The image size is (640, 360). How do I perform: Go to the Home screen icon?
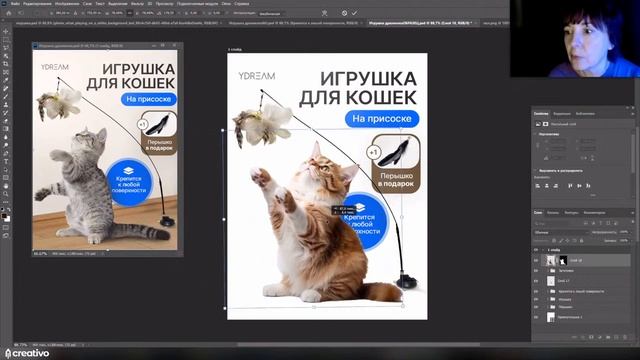(9, 13)
